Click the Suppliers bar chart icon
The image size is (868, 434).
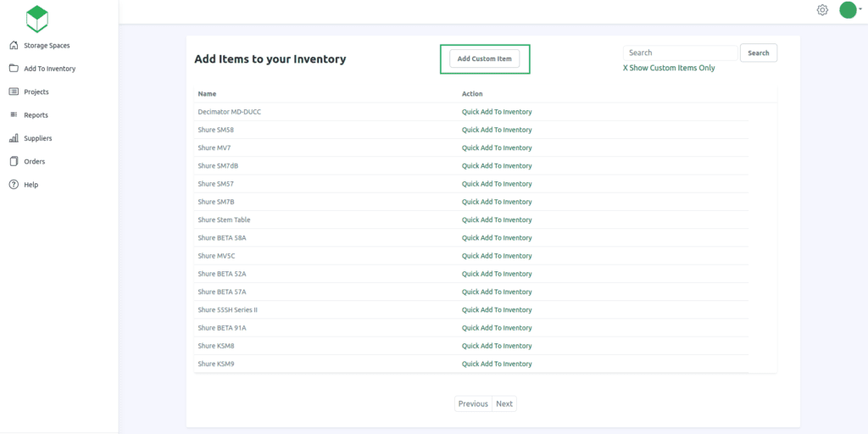[14, 138]
